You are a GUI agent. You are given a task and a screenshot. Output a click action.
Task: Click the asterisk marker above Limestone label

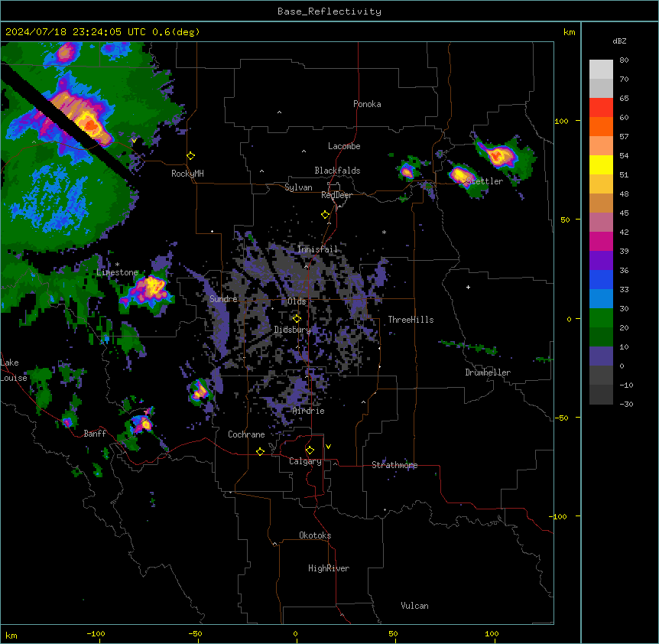(x=117, y=265)
